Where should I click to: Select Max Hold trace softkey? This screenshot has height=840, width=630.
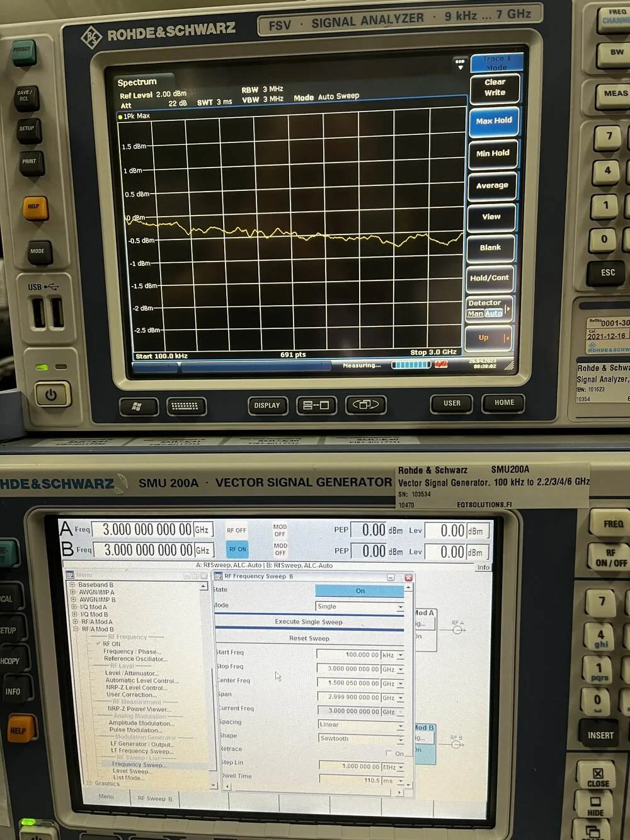pos(494,121)
